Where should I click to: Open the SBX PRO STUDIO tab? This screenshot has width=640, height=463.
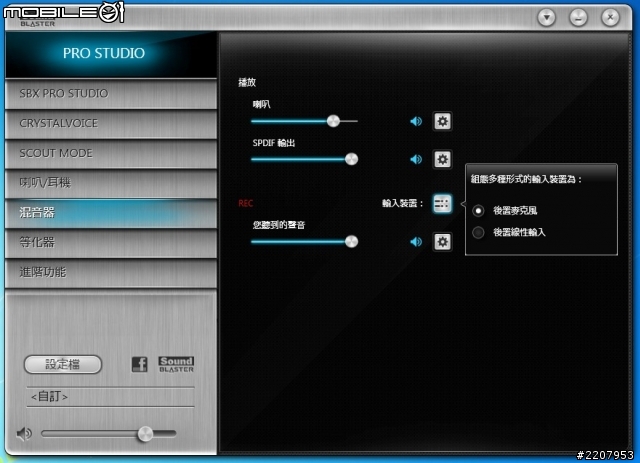[x=111, y=94]
